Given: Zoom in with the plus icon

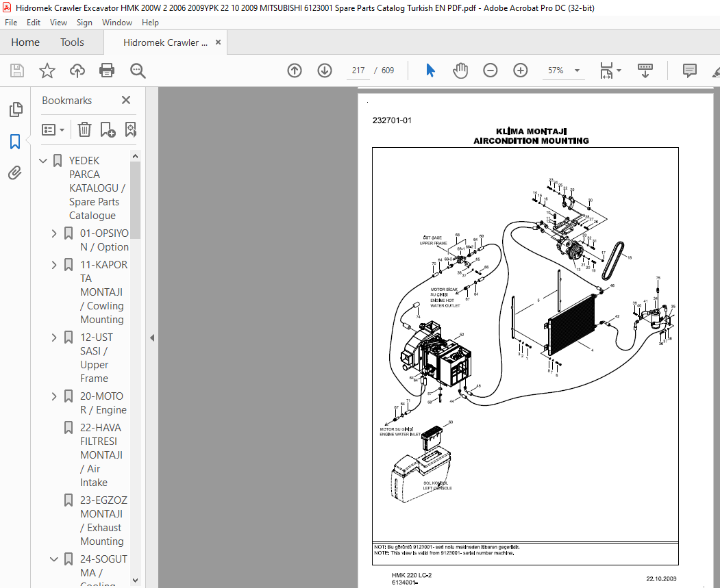Looking at the screenshot, I should 520,71.
